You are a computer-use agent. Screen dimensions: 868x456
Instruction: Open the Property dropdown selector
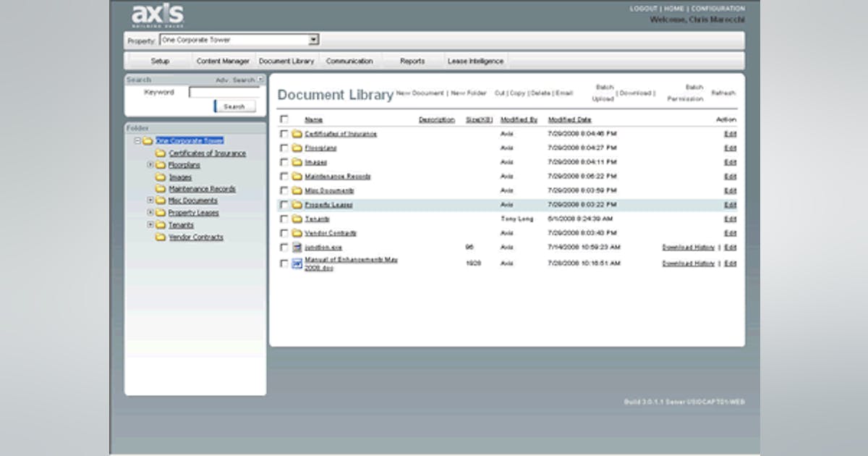pyautogui.click(x=314, y=41)
